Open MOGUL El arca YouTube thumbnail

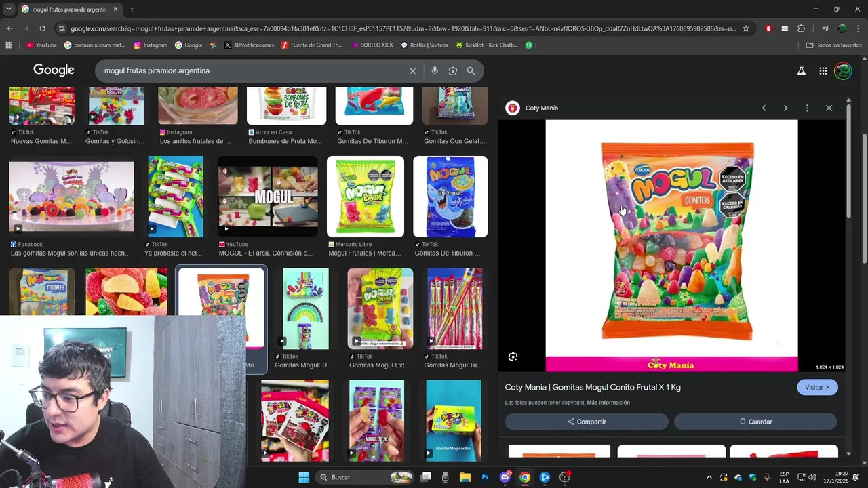coord(268,197)
